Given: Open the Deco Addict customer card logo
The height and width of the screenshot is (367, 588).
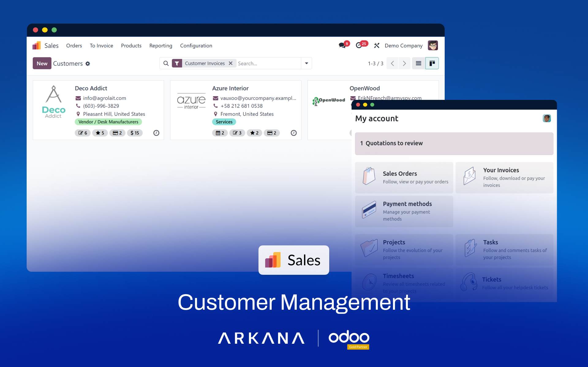Looking at the screenshot, I should 54,102.
